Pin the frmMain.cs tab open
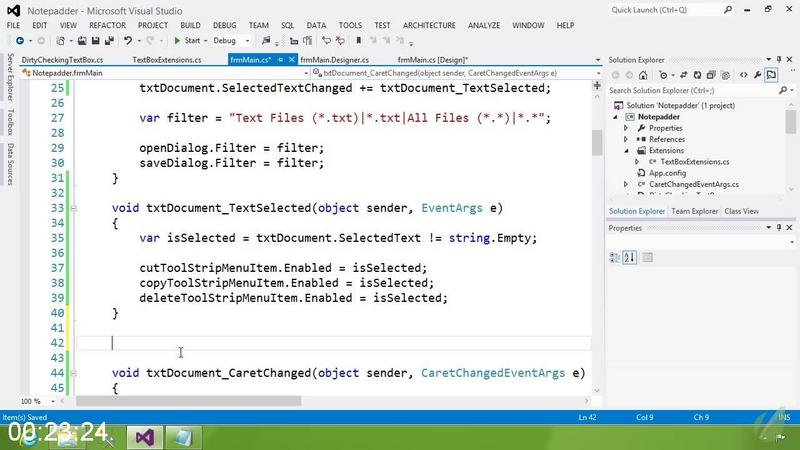This screenshot has width=800, height=450. tap(280, 60)
